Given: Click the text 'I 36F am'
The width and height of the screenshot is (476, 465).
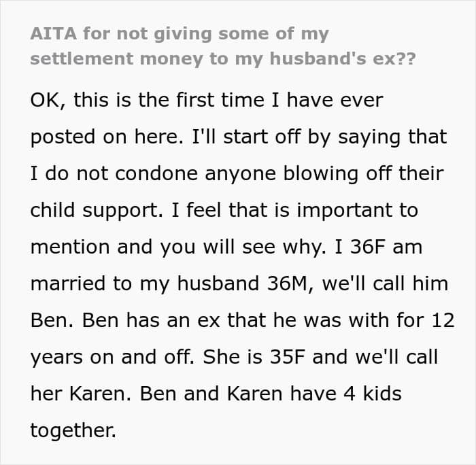Looking at the screenshot, I should [378, 247].
